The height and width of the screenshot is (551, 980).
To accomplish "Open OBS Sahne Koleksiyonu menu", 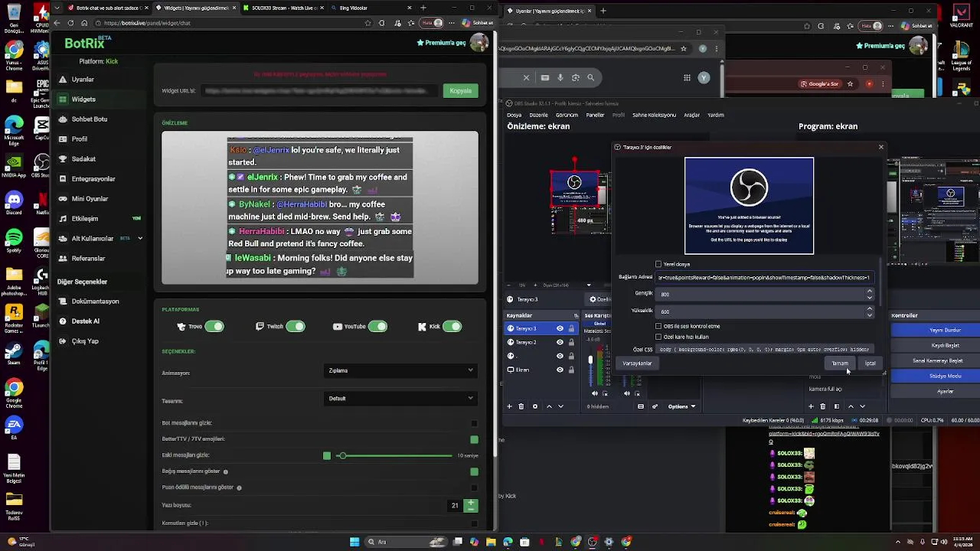I will pos(654,115).
